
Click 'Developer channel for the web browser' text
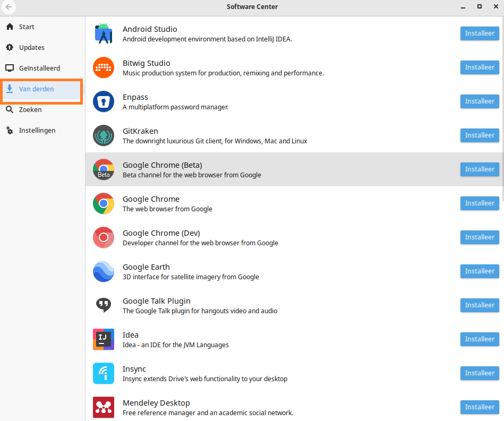(200, 243)
